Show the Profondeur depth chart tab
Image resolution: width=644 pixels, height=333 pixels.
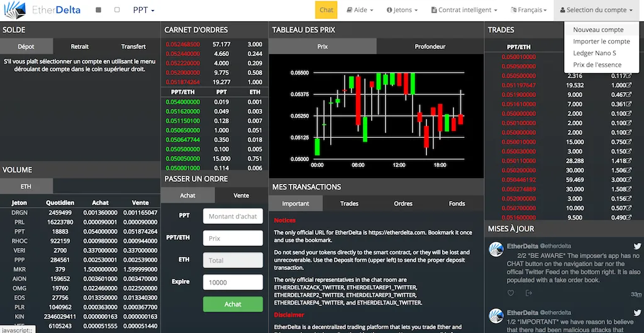(x=430, y=47)
